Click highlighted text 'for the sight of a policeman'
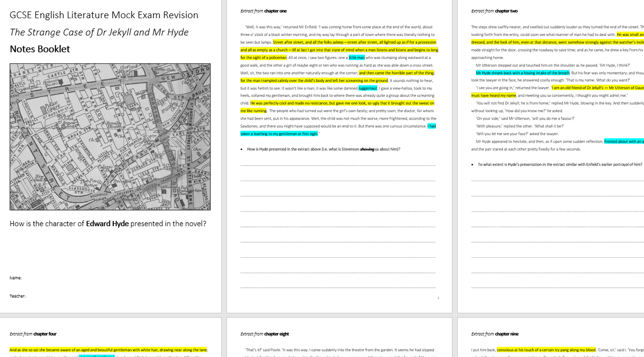644x357 pixels. click(x=264, y=57)
